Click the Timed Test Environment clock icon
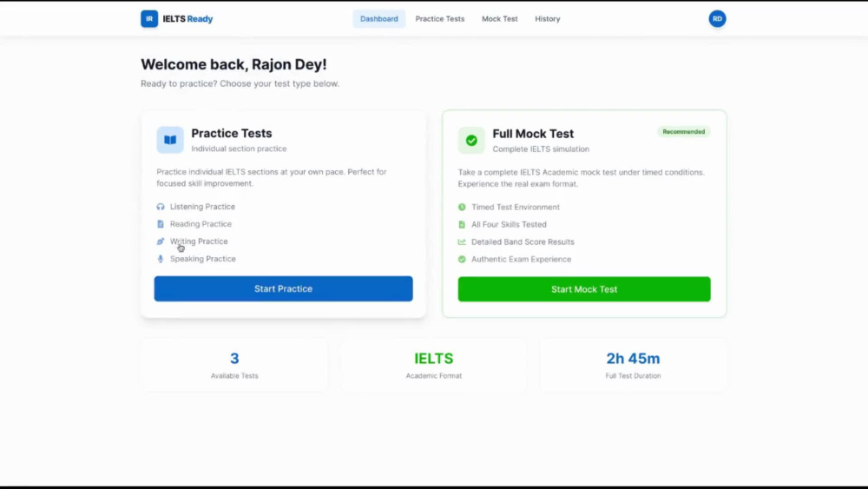 pyautogui.click(x=462, y=207)
